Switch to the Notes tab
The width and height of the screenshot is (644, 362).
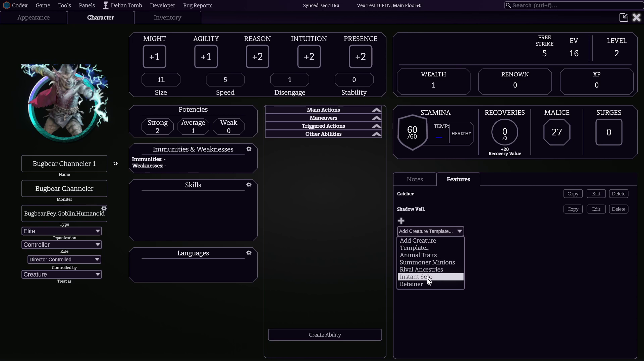(415, 179)
